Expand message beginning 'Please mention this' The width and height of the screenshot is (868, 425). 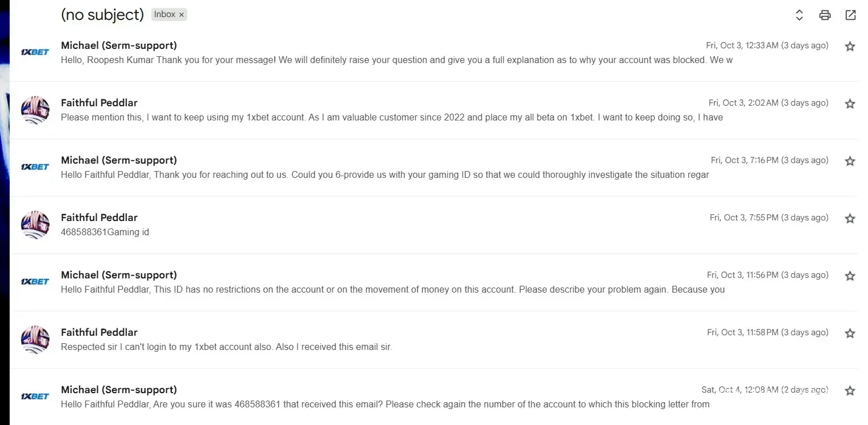(391, 118)
